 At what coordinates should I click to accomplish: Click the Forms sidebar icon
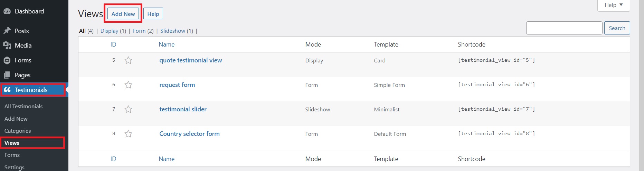click(7, 60)
